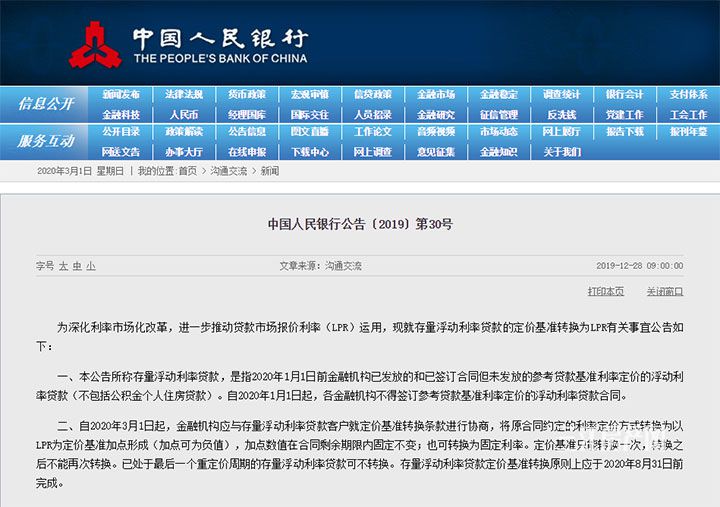The height and width of the screenshot is (507, 720).
Task: Open the 金融科技 menu item
Action: pyautogui.click(x=121, y=114)
